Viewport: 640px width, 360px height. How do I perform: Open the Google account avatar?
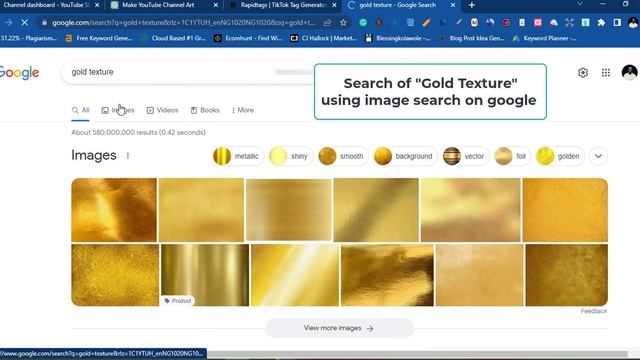tap(629, 73)
